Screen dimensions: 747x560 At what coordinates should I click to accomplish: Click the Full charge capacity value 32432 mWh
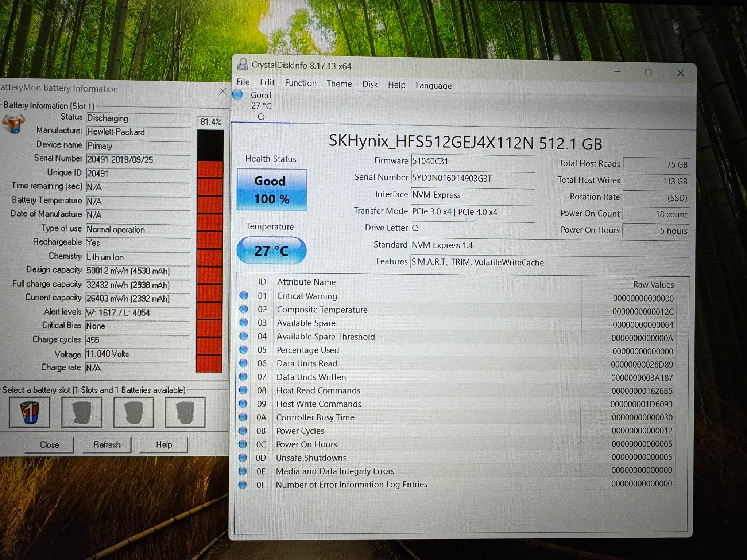(x=138, y=285)
